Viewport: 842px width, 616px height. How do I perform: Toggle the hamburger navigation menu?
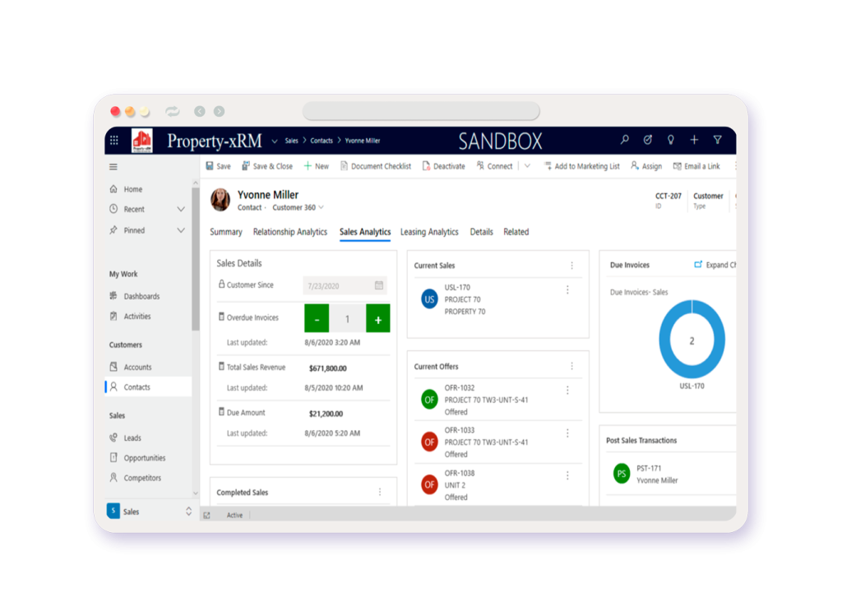(113, 167)
